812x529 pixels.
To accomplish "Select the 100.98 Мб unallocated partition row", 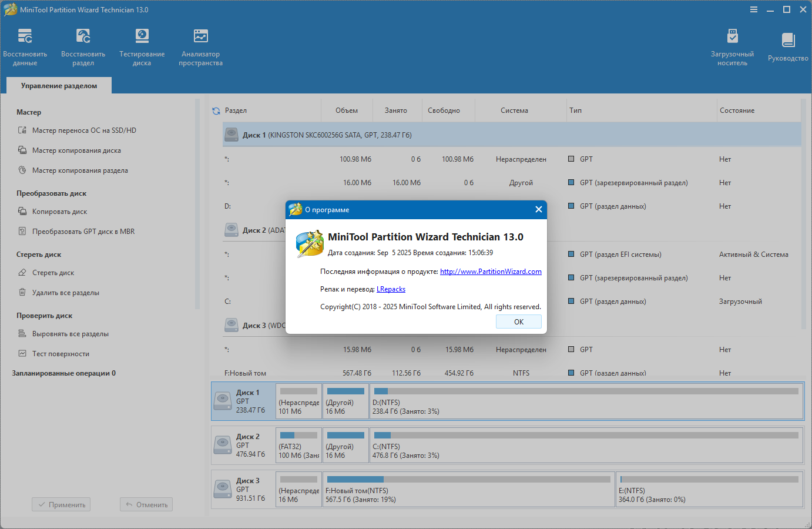I will (x=512, y=159).
